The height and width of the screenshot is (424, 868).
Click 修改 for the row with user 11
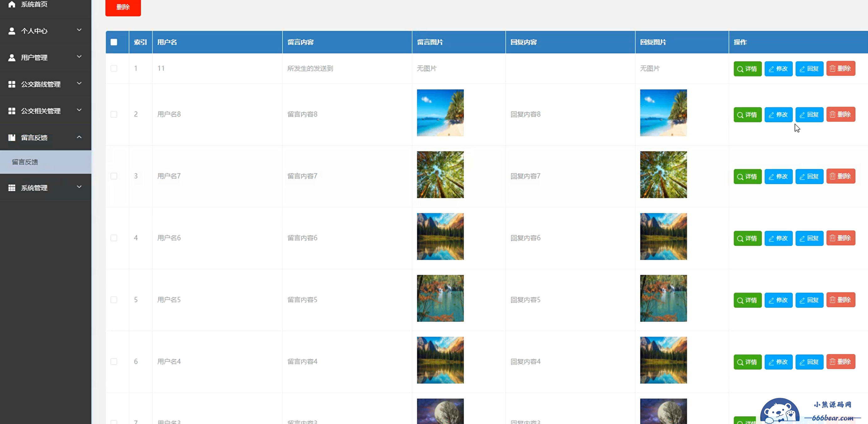[x=778, y=68]
